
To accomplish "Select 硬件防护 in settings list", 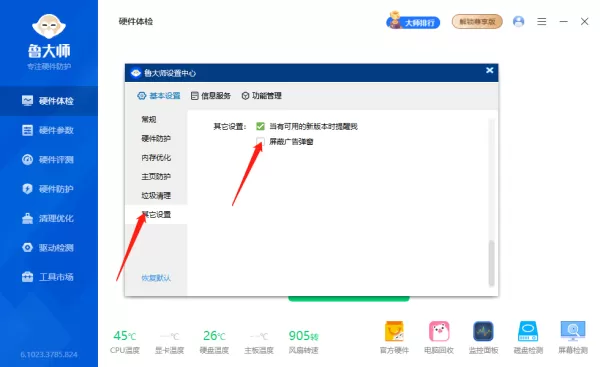I will (x=156, y=139).
